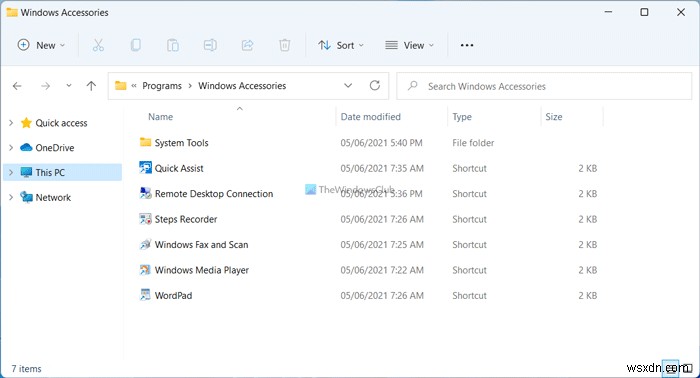Open the New dropdown menu
The height and width of the screenshot is (378, 700).
(41, 45)
